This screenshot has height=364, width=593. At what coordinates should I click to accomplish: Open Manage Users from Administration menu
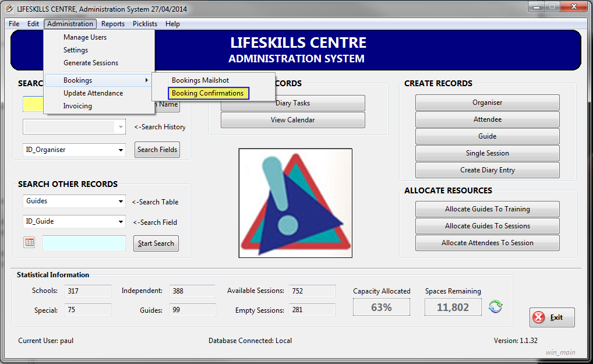pyautogui.click(x=85, y=37)
